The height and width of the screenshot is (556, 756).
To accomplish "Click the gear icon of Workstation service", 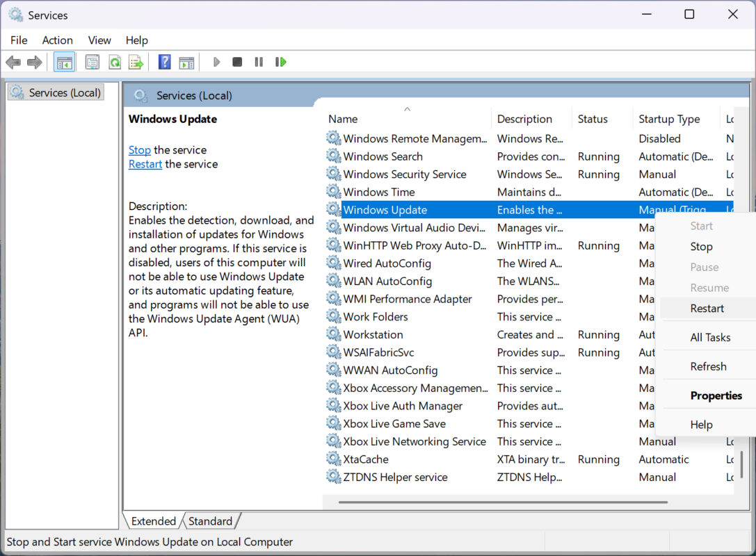I will click(x=333, y=334).
